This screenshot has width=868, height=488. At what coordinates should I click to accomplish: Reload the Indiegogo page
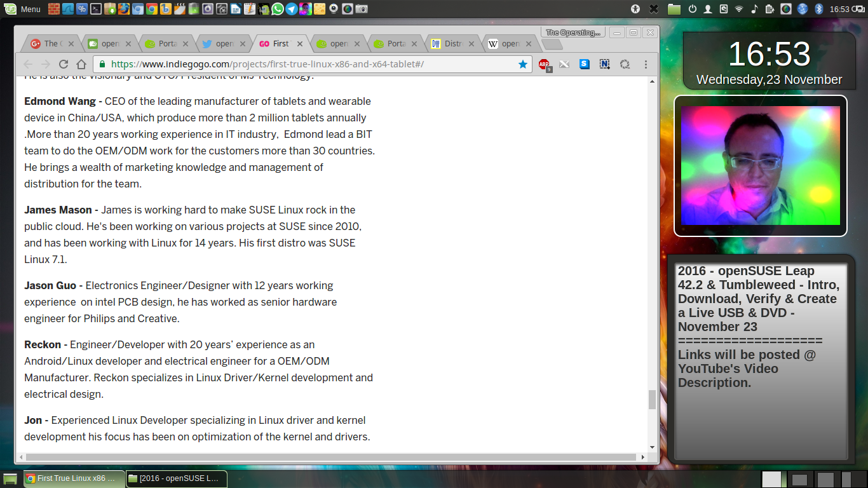coord(64,64)
